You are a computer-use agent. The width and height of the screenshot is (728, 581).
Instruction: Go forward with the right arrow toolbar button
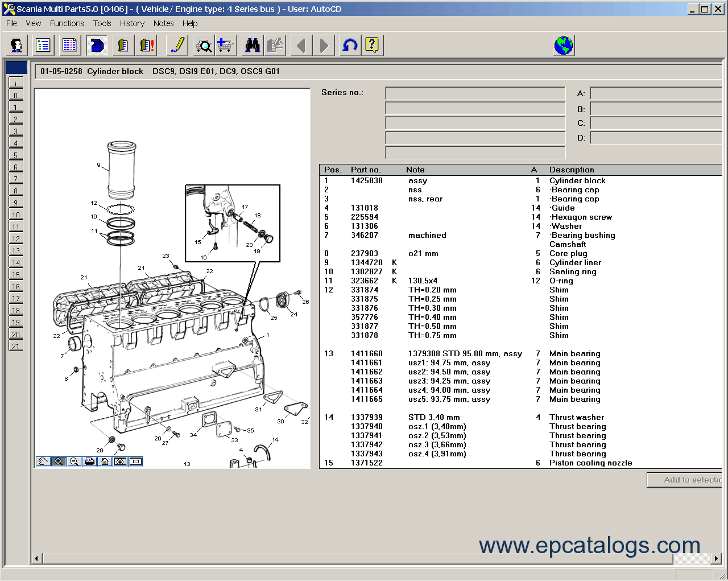(324, 46)
